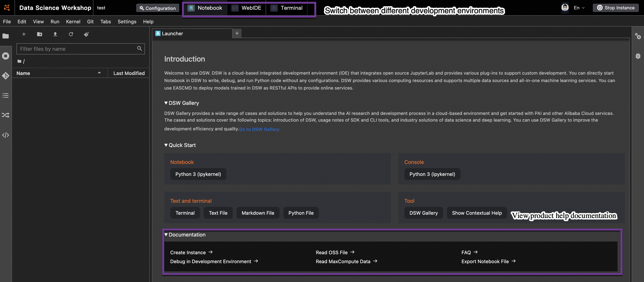
Task: Click the Stop Instance button
Action: (x=615, y=8)
